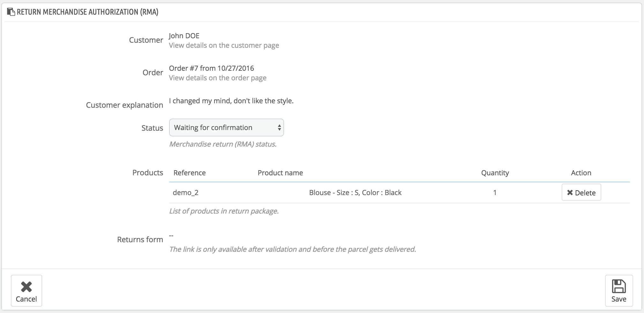Click the RMA panel header document icon

[x=11, y=12]
